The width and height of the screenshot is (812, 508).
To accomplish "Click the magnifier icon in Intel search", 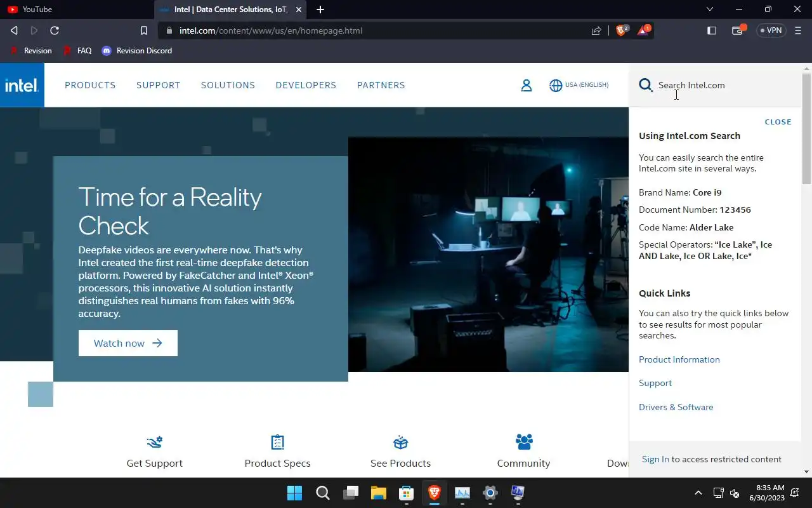I will 646,85.
